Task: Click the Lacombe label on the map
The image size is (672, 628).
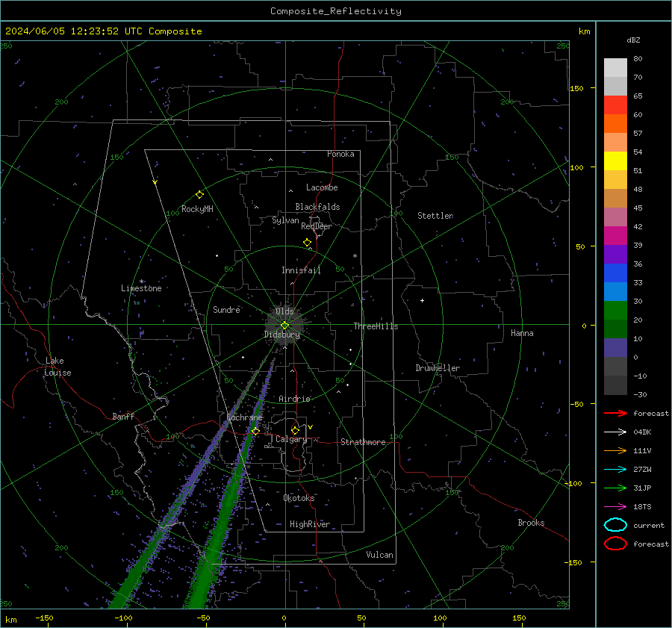Action: point(322,187)
